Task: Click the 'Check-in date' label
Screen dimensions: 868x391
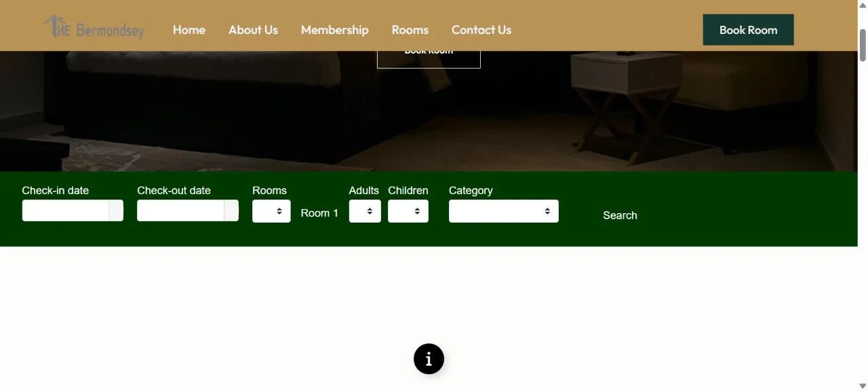Action: point(56,191)
